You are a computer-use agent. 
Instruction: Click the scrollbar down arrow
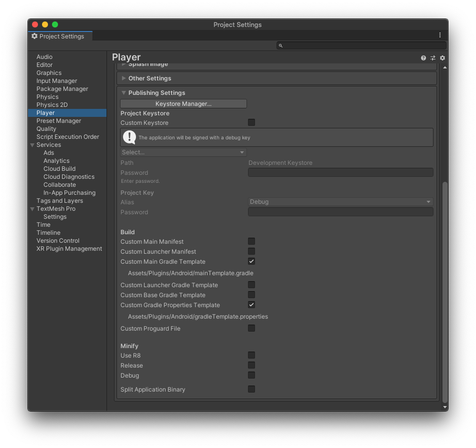coord(445,407)
